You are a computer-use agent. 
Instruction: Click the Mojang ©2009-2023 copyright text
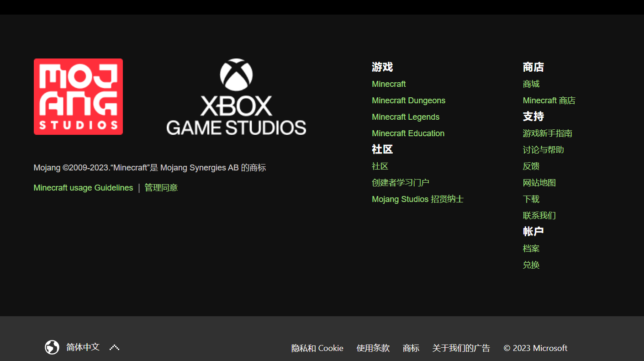coord(150,168)
